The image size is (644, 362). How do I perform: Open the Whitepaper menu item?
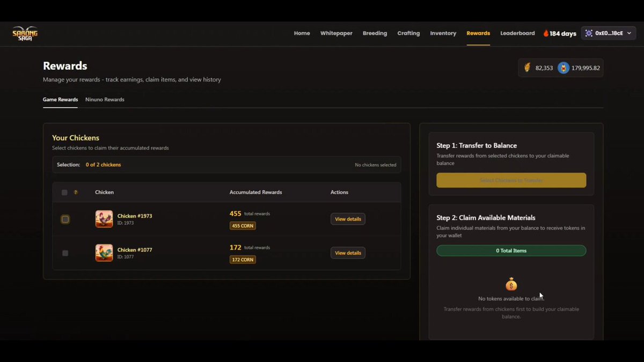click(x=336, y=33)
